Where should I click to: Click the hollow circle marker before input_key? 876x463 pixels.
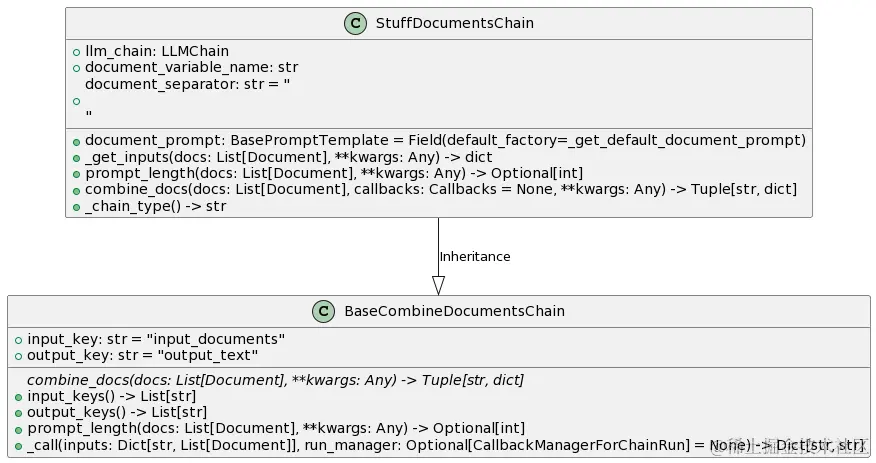pos(18,340)
